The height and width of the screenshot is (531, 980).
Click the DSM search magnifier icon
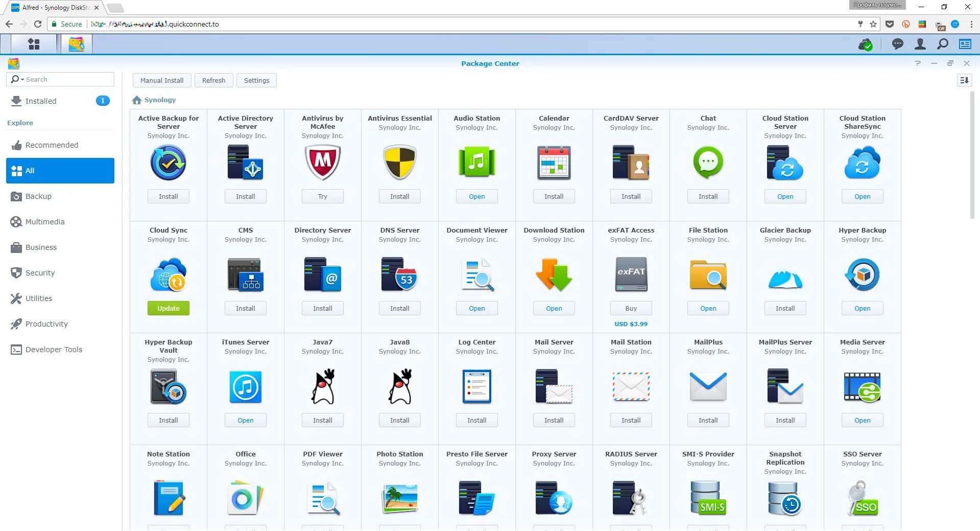coord(943,44)
